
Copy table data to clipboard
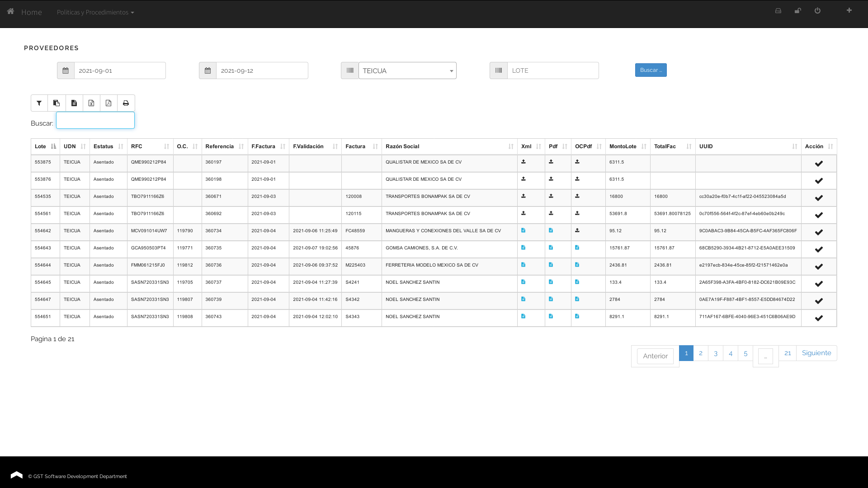pyautogui.click(x=57, y=103)
